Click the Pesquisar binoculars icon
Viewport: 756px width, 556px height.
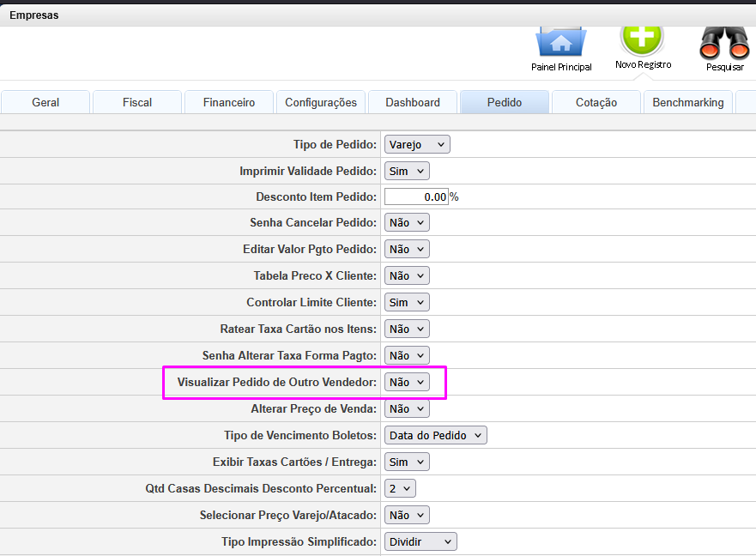point(724,43)
